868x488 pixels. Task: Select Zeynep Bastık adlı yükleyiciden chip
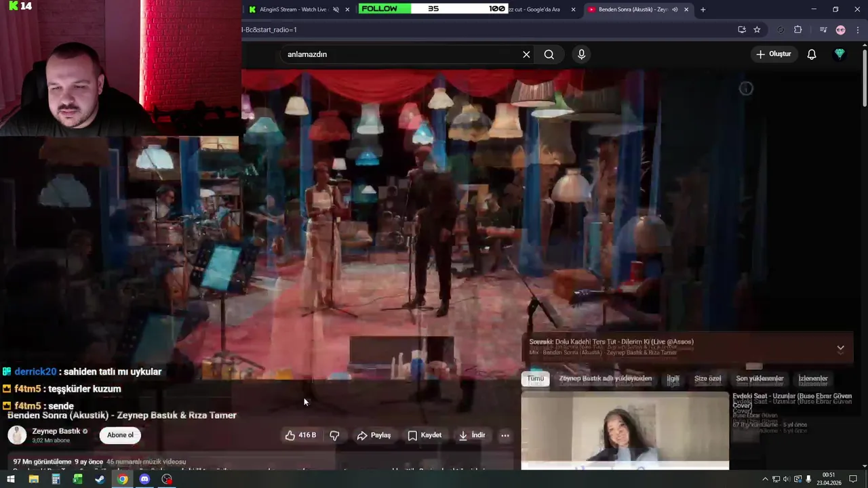point(605,379)
